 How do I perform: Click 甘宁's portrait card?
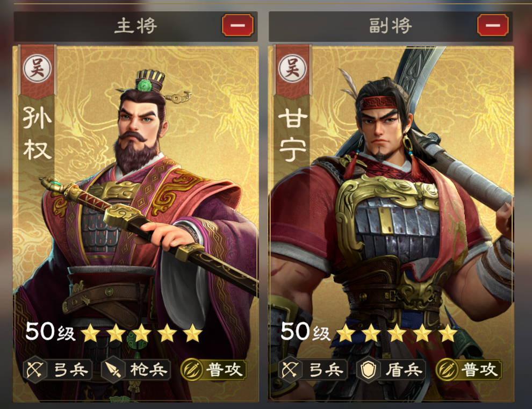[x=391, y=224]
